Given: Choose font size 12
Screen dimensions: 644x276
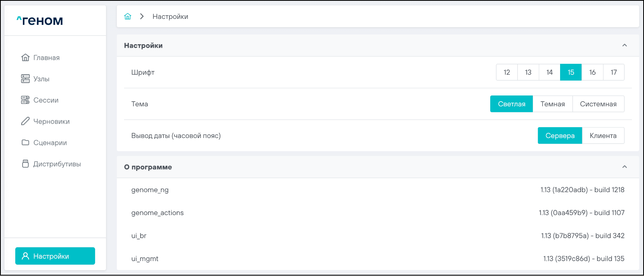Looking at the screenshot, I should pos(507,72).
